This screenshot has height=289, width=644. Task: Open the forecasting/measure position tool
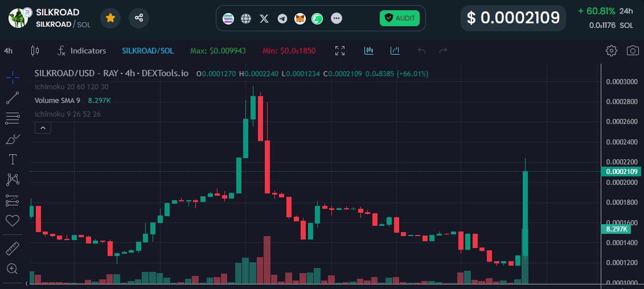[13, 200]
